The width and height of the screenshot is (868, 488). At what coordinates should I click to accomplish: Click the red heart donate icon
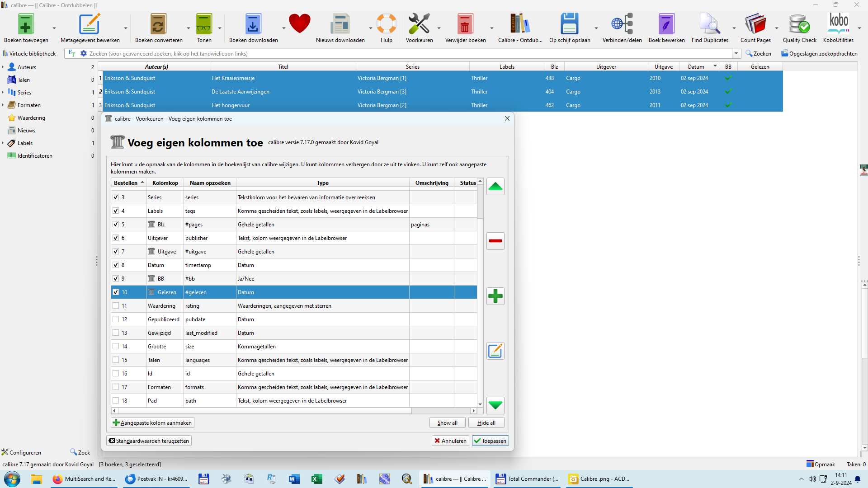click(x=300, y=24)
